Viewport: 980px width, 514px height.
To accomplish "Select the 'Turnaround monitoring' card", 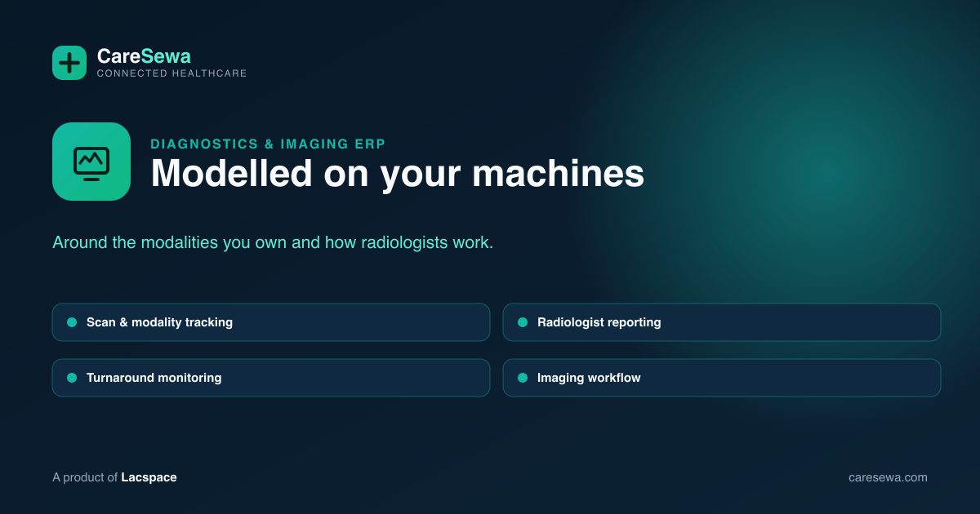I will (271, 378).
